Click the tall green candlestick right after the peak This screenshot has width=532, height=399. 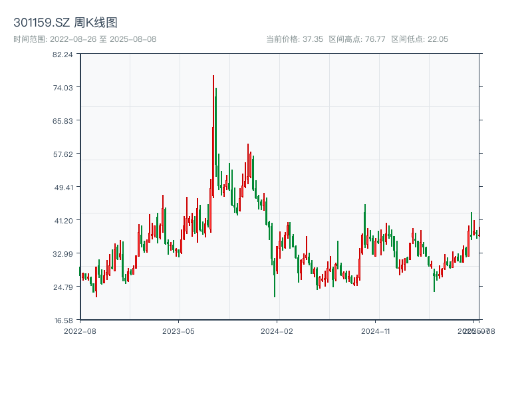click(215, 132)
